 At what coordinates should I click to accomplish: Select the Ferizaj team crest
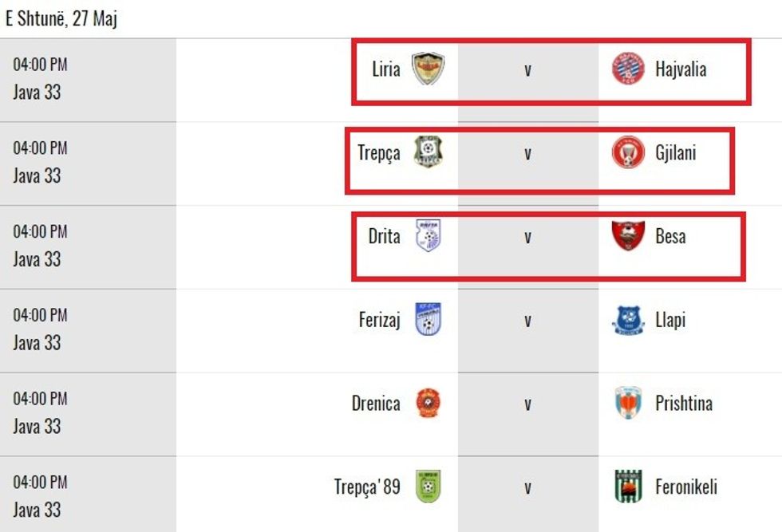[x=429, y=320]
